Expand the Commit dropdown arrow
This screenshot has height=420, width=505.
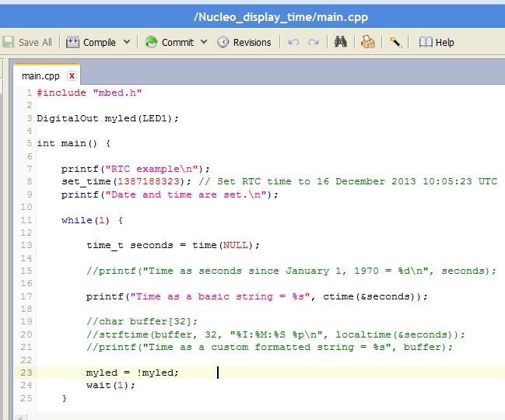tap(204, 42)
